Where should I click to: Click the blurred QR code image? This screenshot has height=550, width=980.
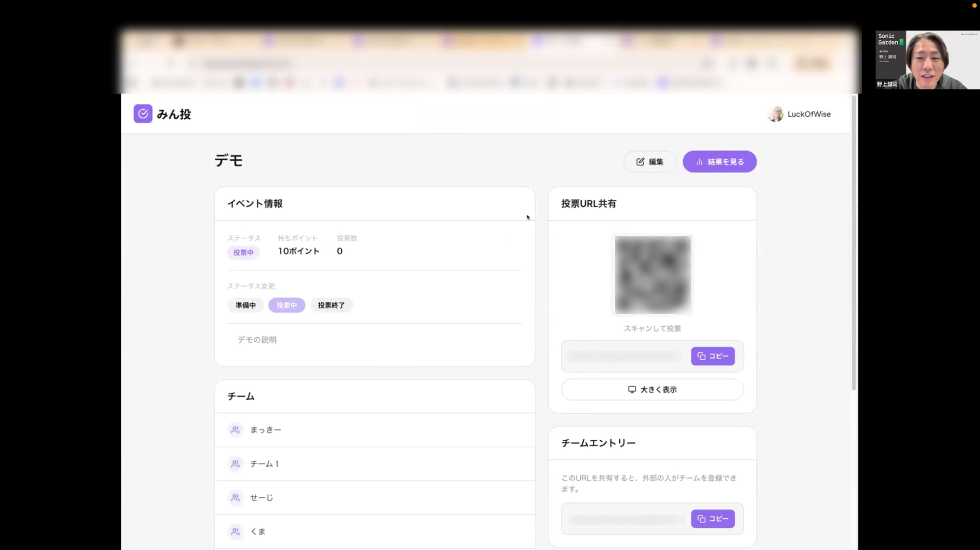click(x=653, y=275)
